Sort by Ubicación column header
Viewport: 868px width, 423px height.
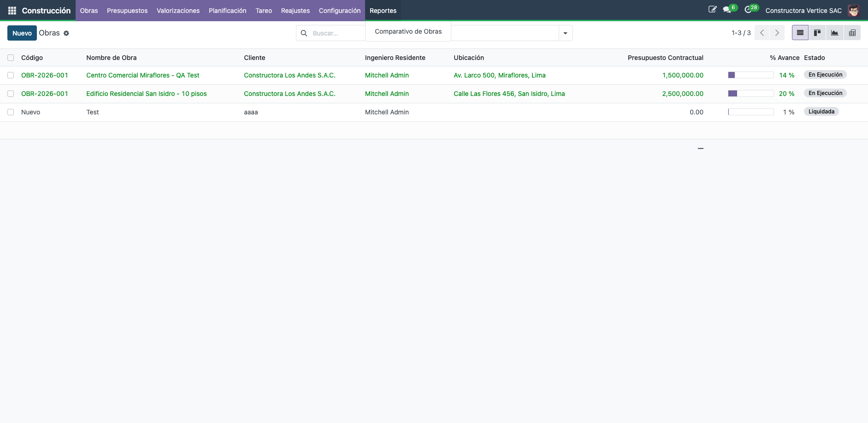(469, 58)
